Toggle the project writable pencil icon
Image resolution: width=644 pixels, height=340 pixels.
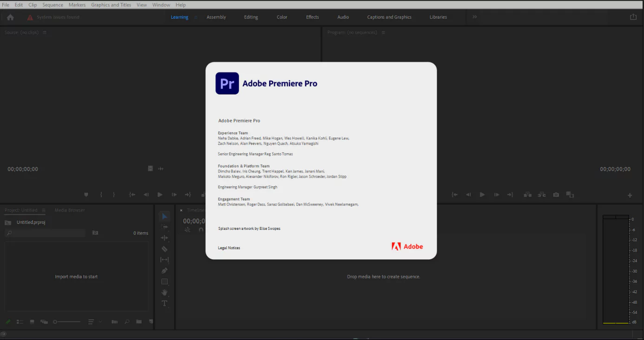click(7, 321)
